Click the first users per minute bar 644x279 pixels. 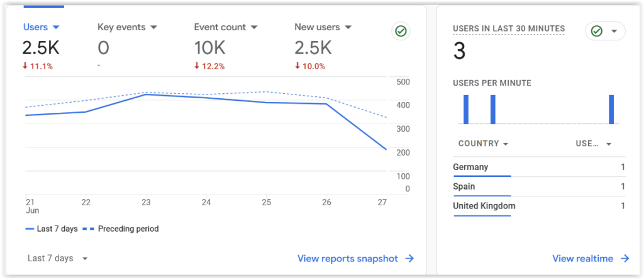(x=466, y=110)
